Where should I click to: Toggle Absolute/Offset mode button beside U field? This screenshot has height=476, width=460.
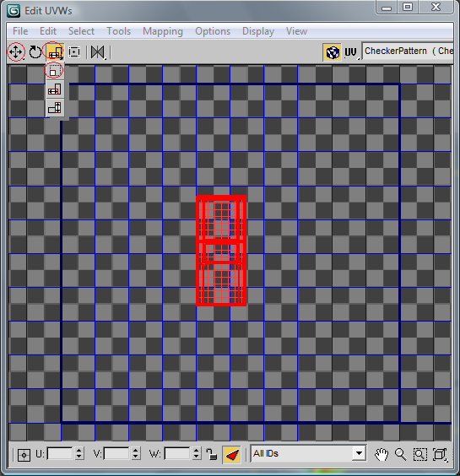[x=24, y=455]
